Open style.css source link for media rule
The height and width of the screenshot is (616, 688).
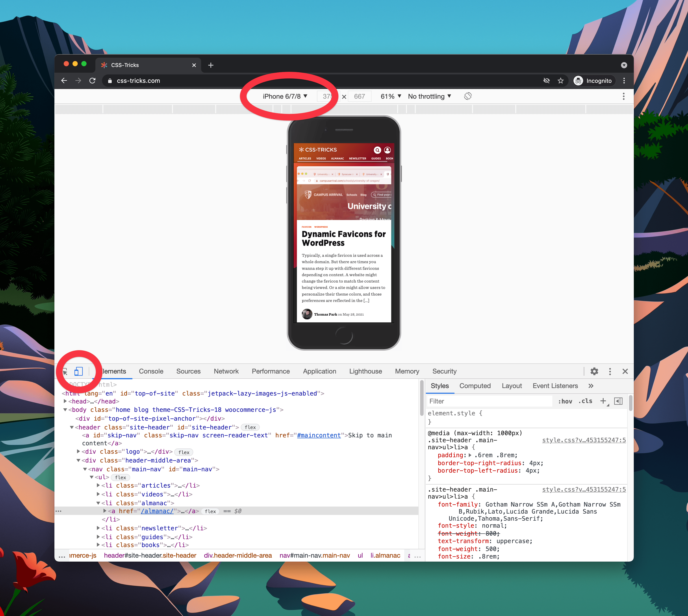point(584,440)
